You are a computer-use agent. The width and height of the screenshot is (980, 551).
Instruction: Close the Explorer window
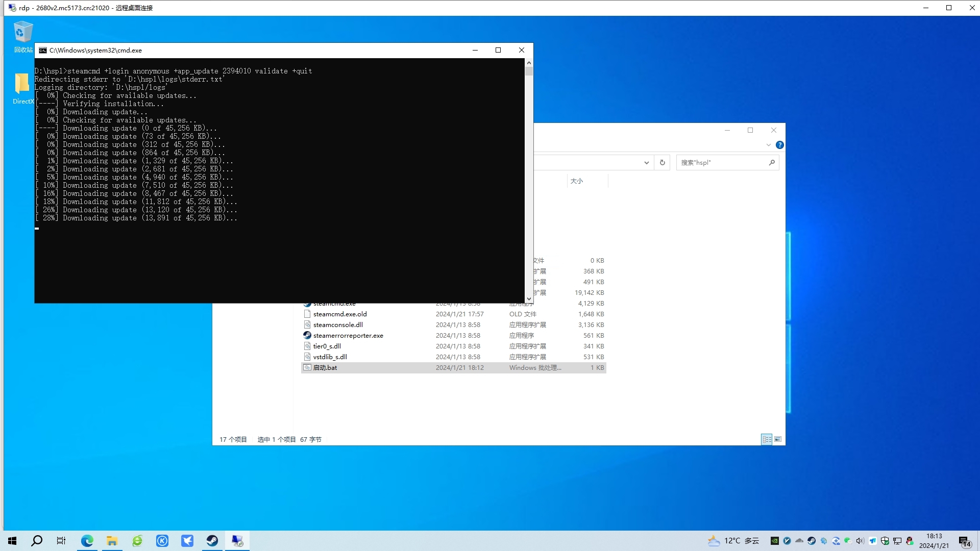click(x=774, y=130)
